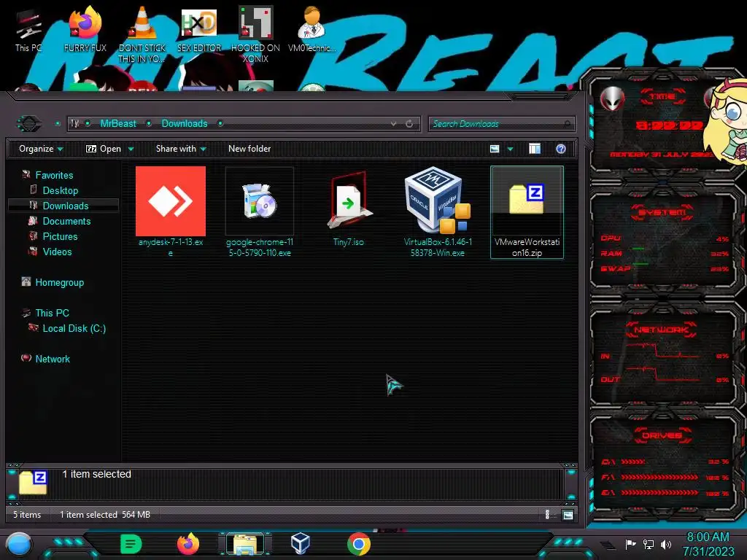Image resolution: width=747 pixels, height=560 pixels.
Task: Select This PC in navigation pane
Action: [x=52, y=313]
